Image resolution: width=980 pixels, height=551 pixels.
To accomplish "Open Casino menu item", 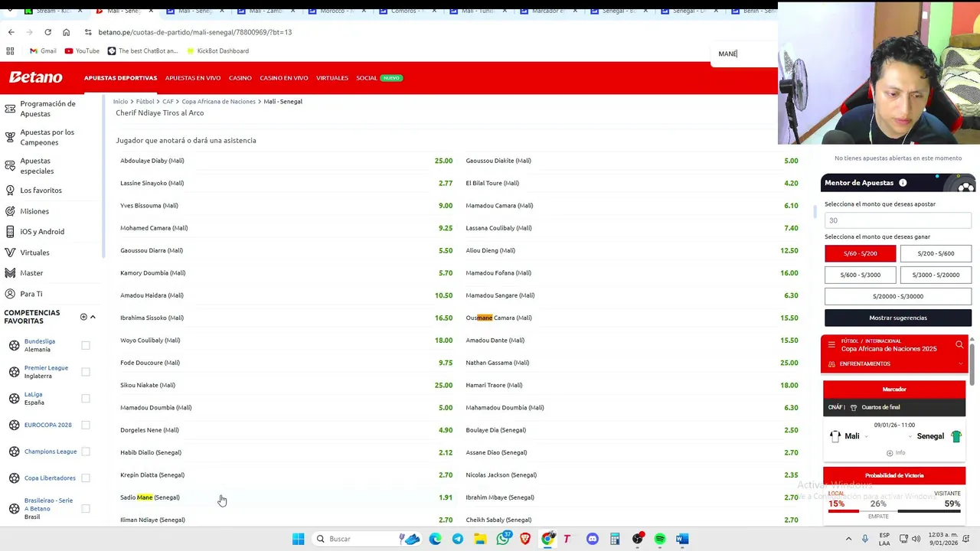I will coord(240,78).
